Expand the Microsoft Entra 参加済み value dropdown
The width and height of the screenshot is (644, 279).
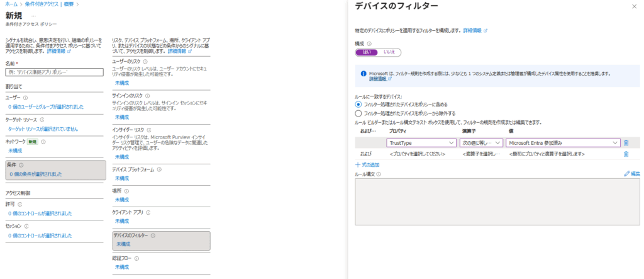point(563,143)
